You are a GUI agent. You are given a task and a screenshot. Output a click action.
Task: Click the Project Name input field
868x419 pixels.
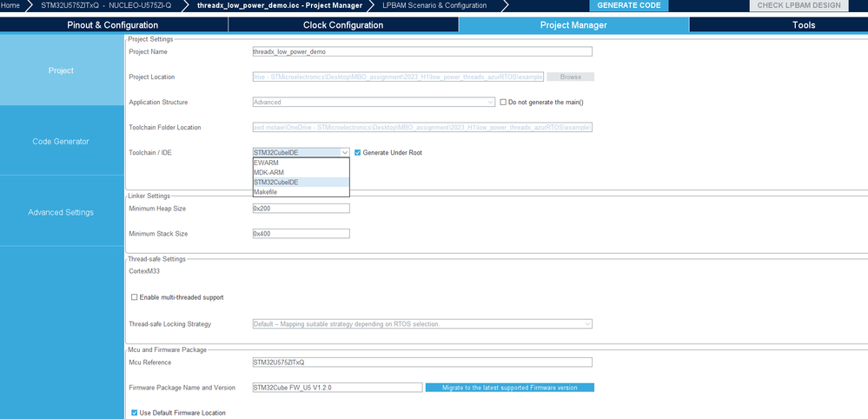pos(421,51)
